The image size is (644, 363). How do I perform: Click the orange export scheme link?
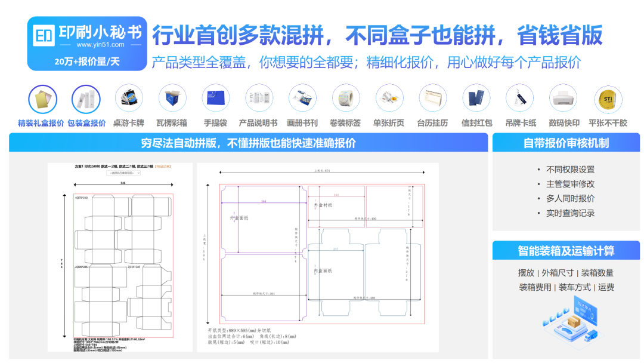[163, 167]
